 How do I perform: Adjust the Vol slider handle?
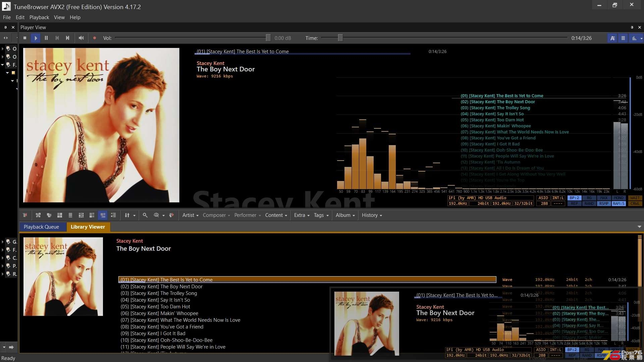tap(268, 38)
